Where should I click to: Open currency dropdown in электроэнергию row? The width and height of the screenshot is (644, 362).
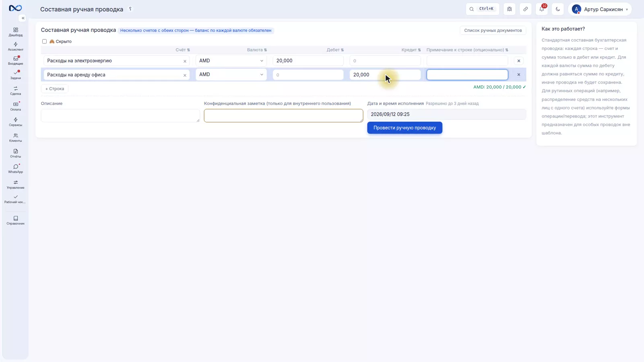tap(231, 61)
